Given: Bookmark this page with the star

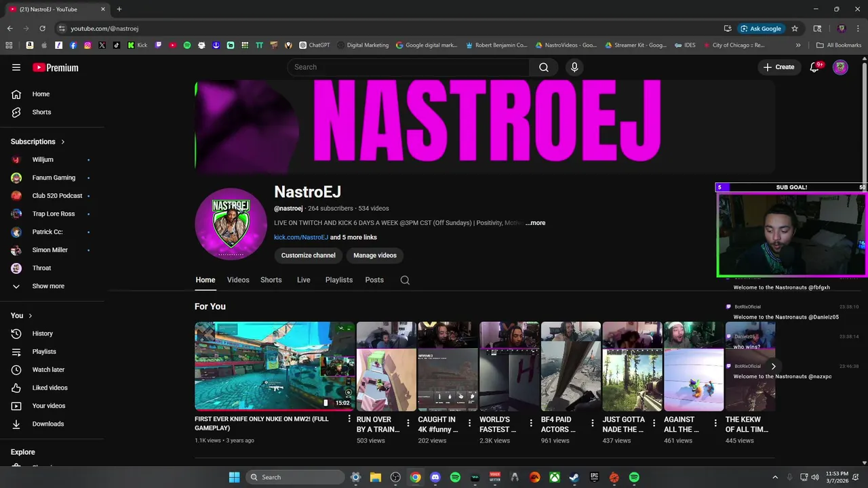Looking at the screenshot, I should click(795, 28).
